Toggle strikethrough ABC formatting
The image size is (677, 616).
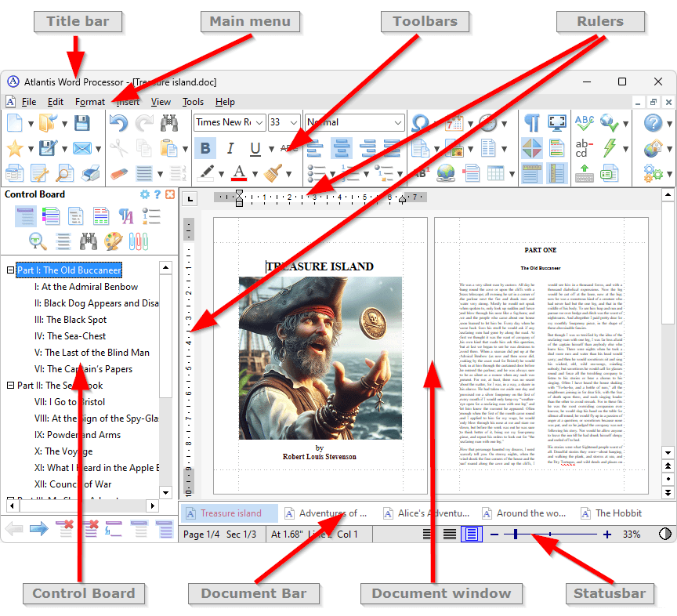(x=289, y=148)
